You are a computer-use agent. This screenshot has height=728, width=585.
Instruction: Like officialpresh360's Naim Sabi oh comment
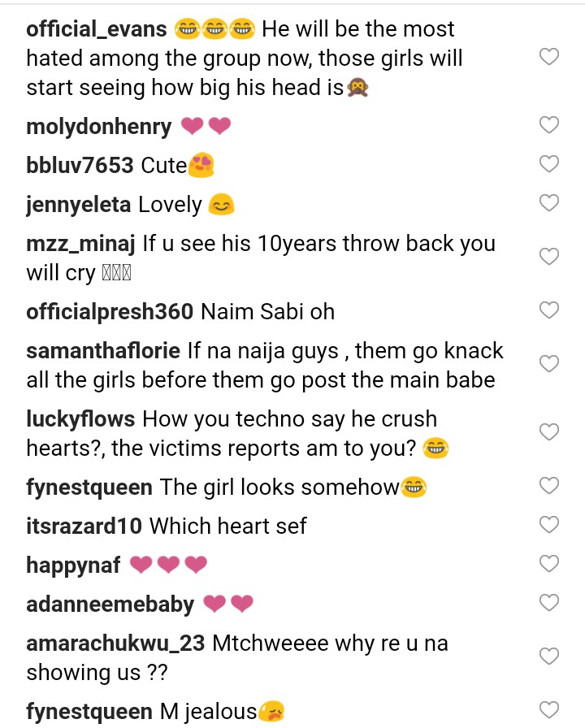pos(550,310)
